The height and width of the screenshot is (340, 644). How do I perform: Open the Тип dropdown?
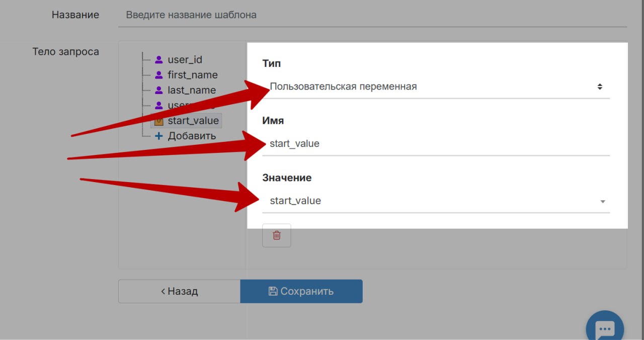(436, 87)
